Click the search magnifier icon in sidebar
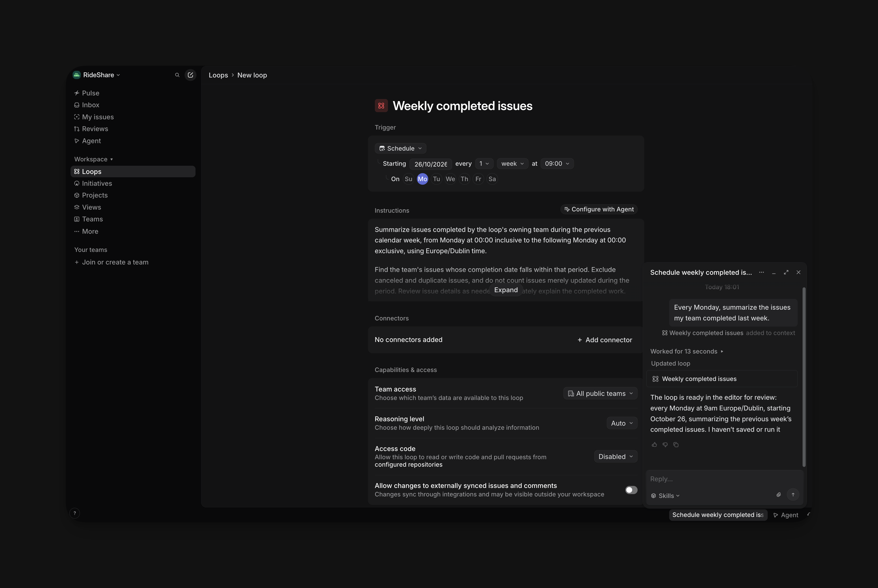This screenshot has width=878, height=588. (x=177, y=75)
